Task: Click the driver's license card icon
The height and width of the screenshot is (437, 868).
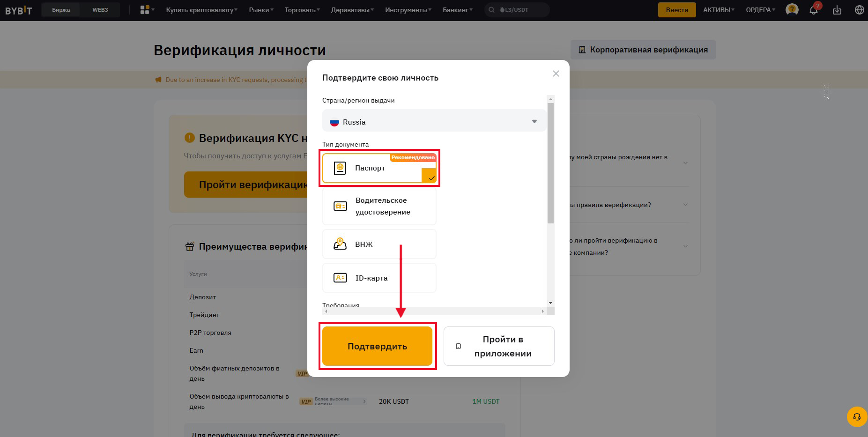Action: (340, 206)
